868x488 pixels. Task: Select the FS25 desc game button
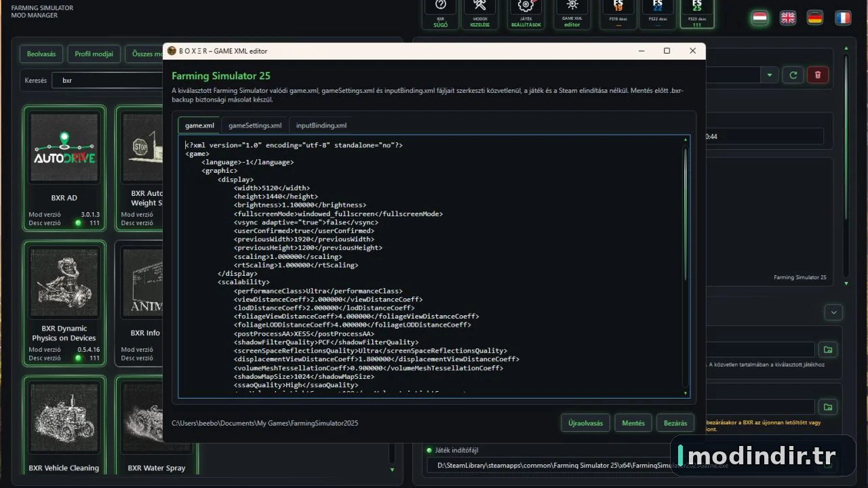pyautogui.click(x=697, y=14)
